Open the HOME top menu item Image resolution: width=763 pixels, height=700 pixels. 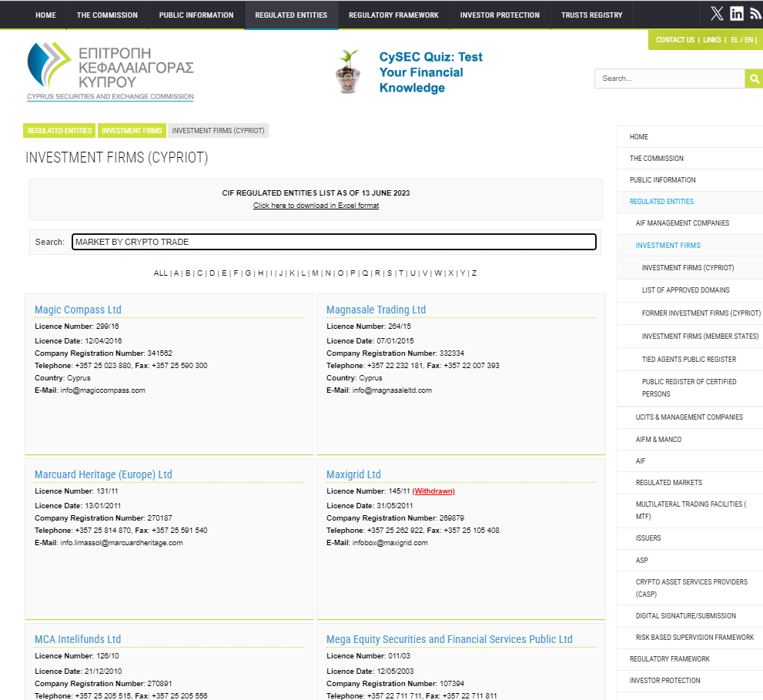coord(45,15)
